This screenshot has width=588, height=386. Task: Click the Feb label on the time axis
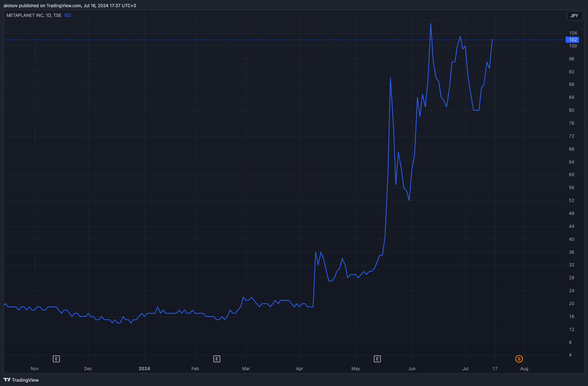(195, 369)
